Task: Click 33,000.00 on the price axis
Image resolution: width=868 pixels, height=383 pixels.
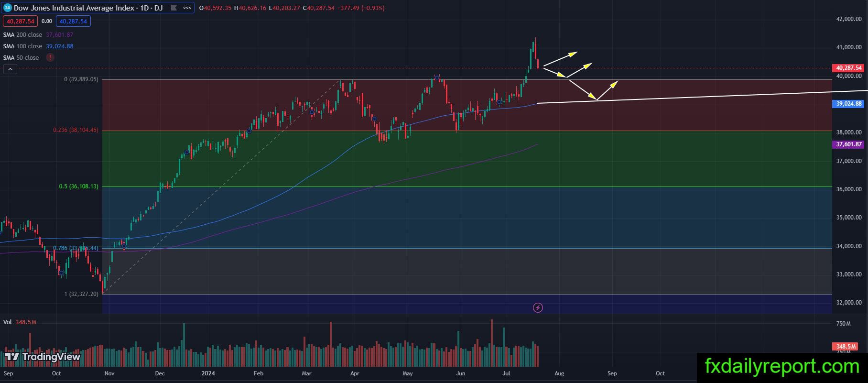Action: click(x=849, y=274)
